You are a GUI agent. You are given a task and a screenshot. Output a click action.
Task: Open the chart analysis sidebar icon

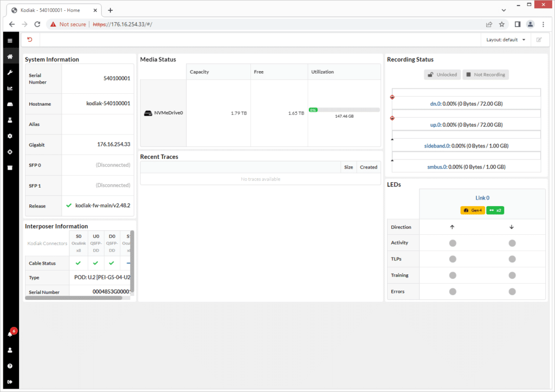[x=10, y=88]
